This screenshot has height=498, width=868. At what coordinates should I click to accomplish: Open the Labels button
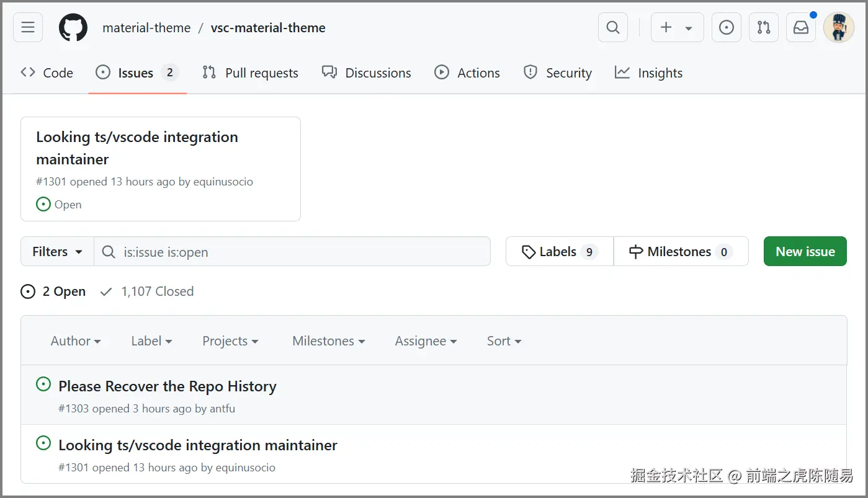coord(560,252)
